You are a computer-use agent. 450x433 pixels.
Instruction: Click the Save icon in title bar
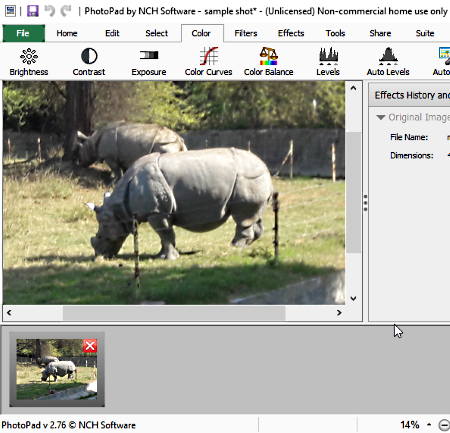click(32, 11)
